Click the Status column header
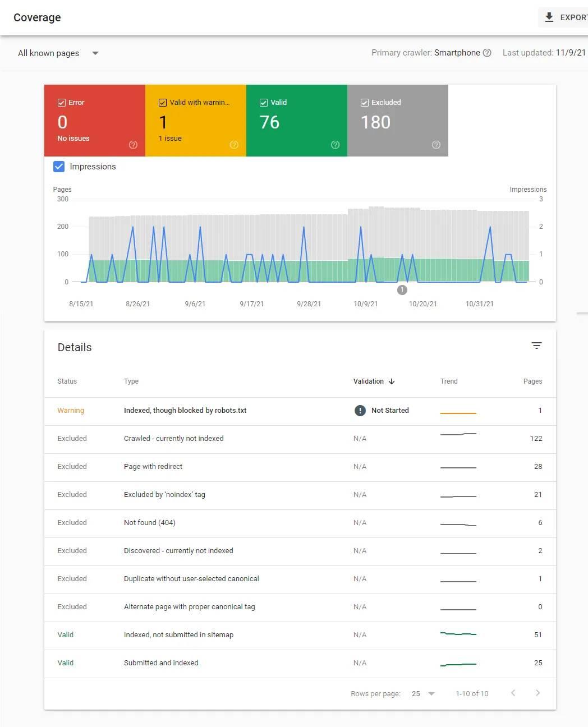The height and width of the screenshot is (727, 588). click(x=67, y=381)
